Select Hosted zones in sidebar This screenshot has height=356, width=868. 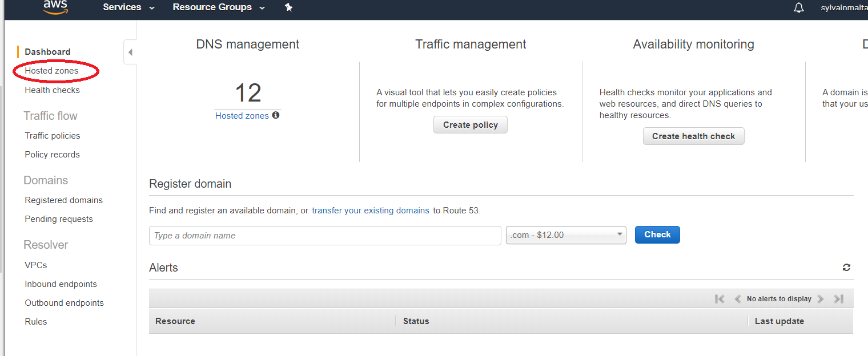[51, 71]
